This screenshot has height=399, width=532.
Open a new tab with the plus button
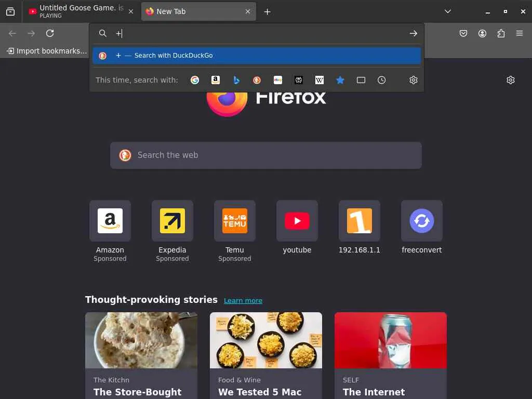point(268,12)
